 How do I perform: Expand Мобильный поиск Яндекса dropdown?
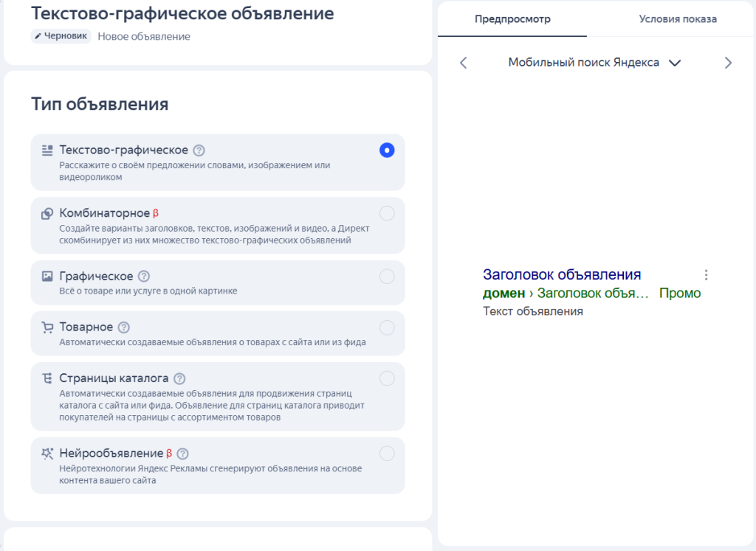tap(594, 63)
